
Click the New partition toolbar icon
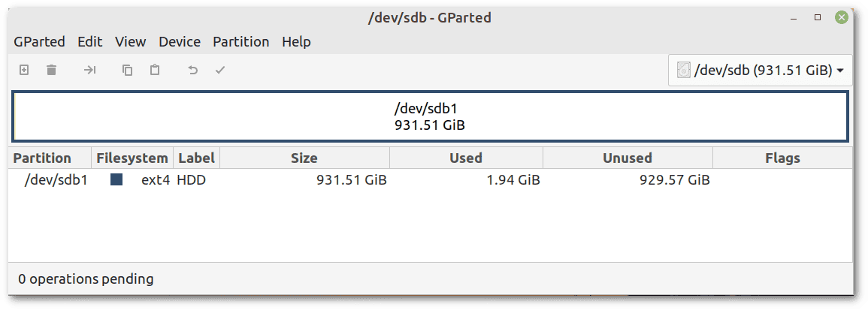pyautogui.click(x=24, y=70)
